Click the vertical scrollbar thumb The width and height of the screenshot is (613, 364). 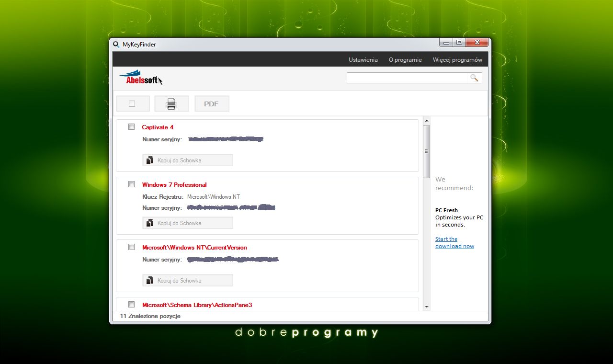click(x=426, y=151)
